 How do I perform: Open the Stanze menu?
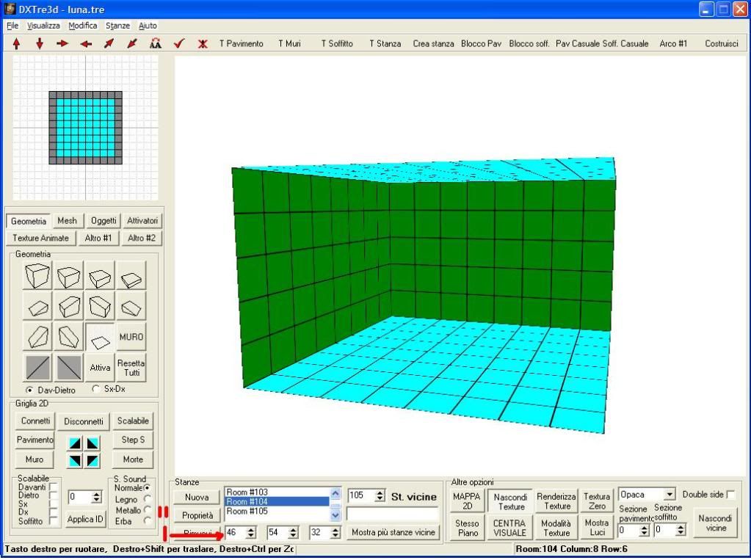117,25
